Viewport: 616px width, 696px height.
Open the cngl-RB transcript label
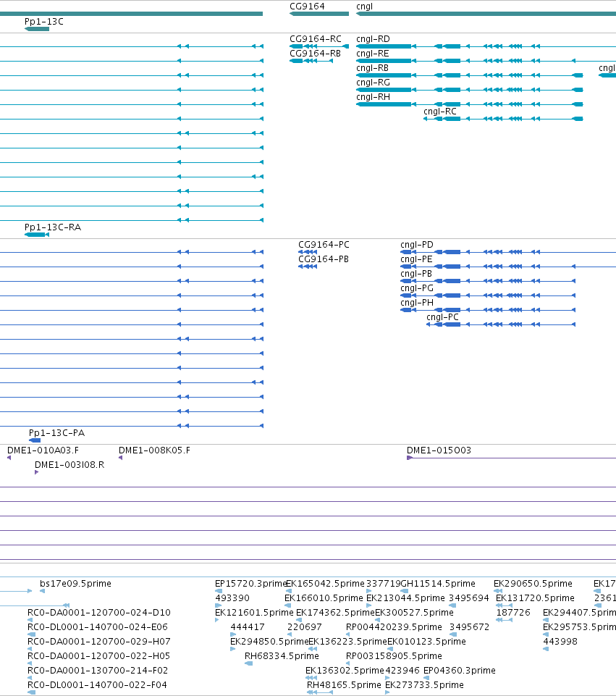point(372,68)
